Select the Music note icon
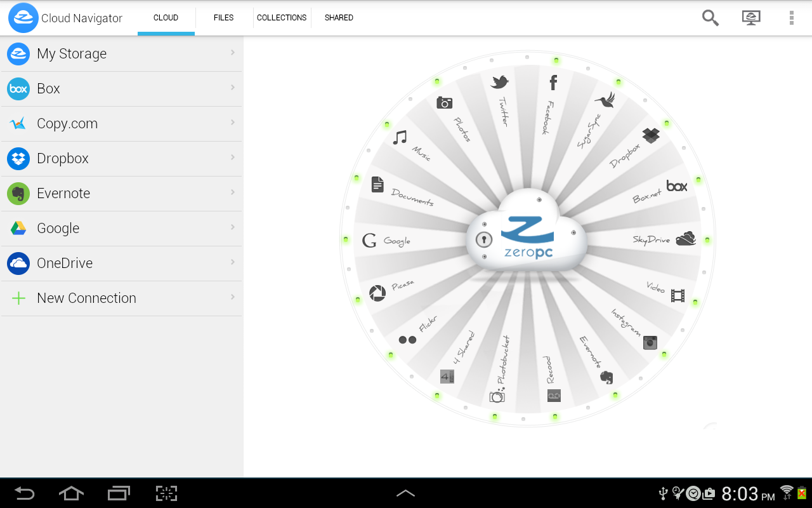 pos(400,137)
